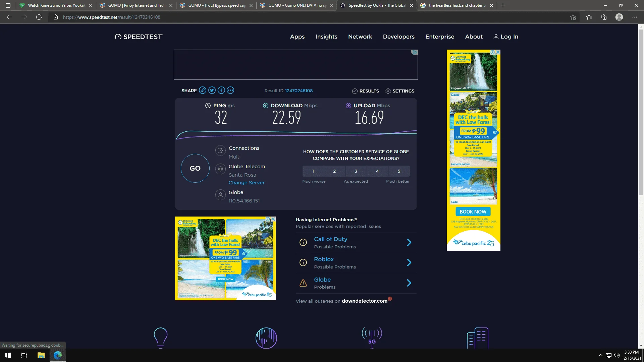Click the page vertical scrollbar

pyautogui.click(x=641, y=113)
